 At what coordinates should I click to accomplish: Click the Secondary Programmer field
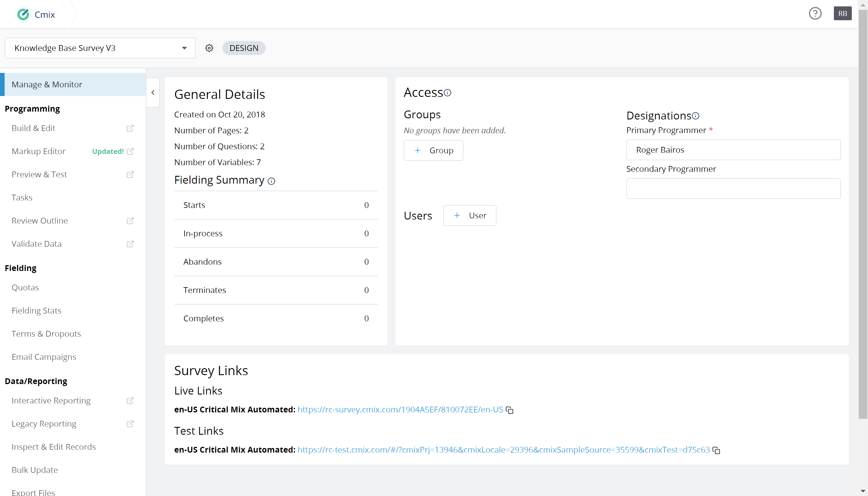click(x=733, y=188)
